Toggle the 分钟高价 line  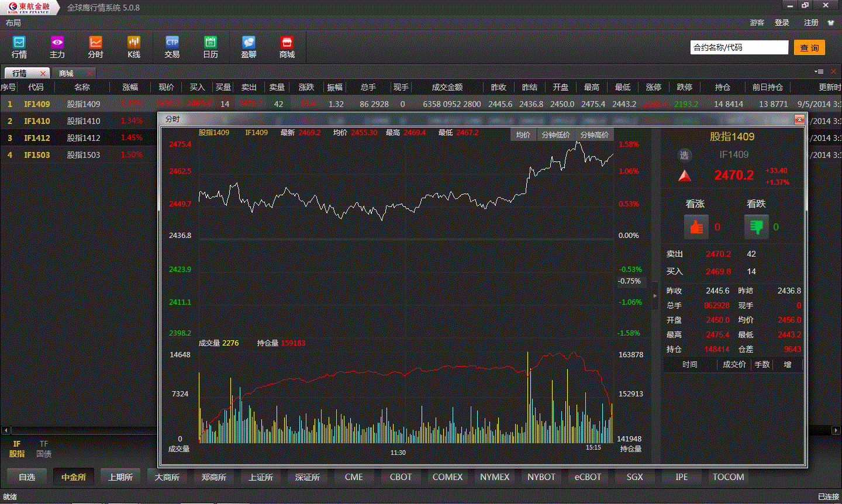click(594, 134)
